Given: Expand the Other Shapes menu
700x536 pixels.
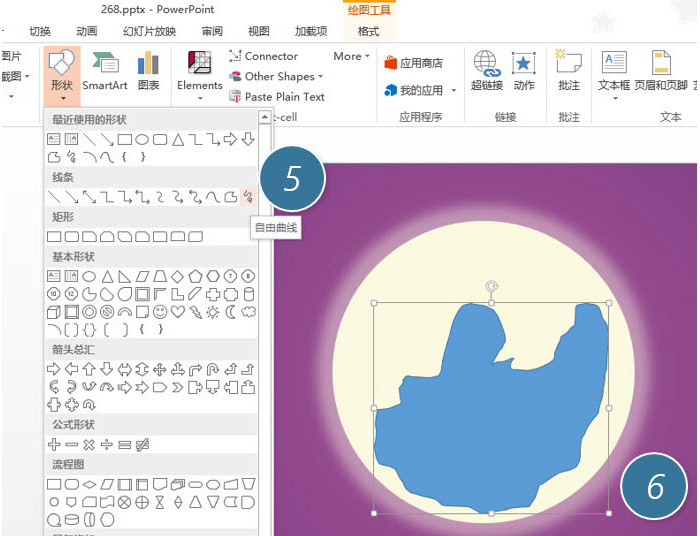Looking at the screenshot, I should click(276, 76).
